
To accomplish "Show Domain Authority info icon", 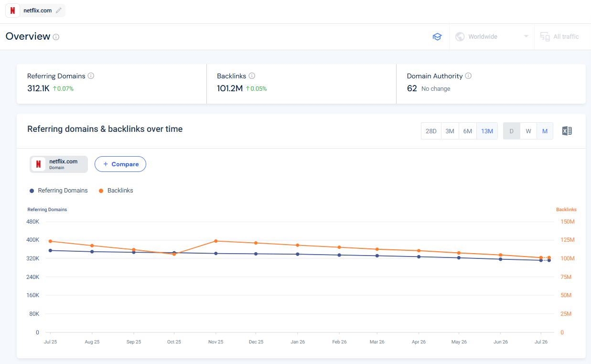I will [468, 76].
